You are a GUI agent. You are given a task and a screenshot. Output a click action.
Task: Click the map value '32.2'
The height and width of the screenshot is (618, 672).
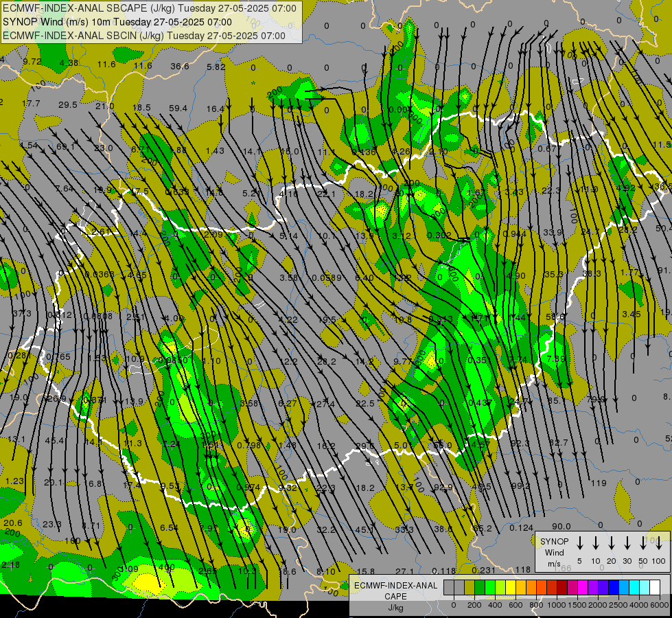[x=326, y=529]
